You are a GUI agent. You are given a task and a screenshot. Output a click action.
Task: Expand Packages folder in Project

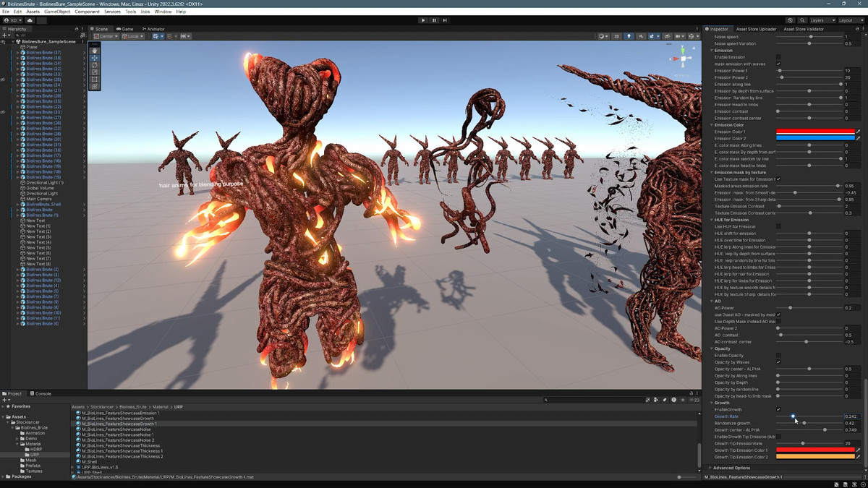click(x=3, y=476)
